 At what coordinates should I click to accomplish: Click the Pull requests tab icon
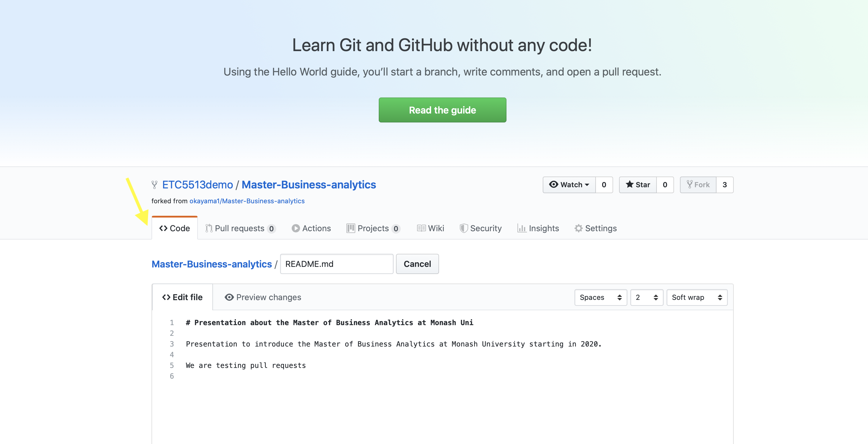pos(209,228)
